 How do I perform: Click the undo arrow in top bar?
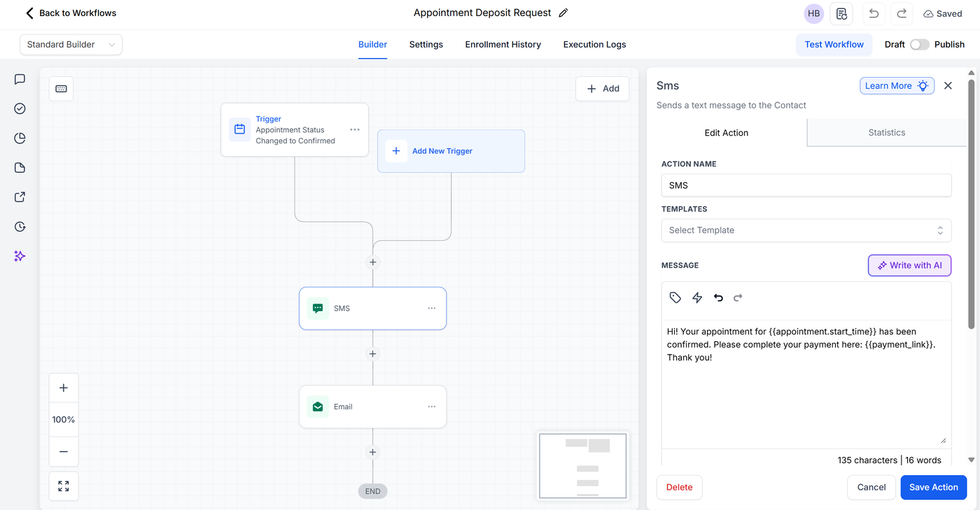[874, 13]
